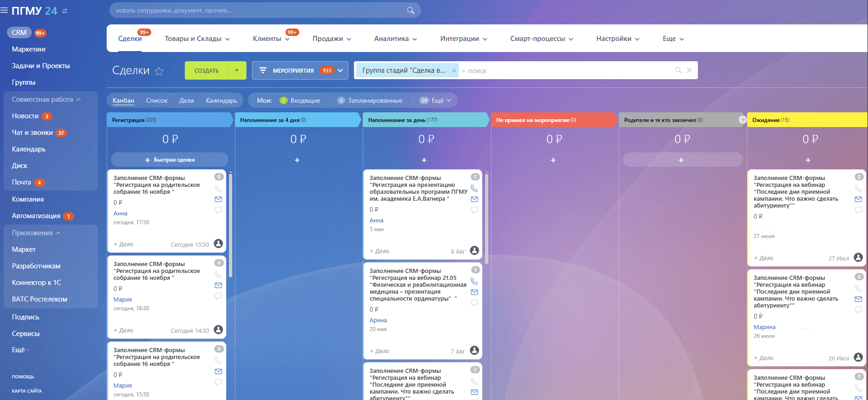868x400 pixels.
Task: Open chat on Анна card dated 5 мая
Action: [474, 210]
